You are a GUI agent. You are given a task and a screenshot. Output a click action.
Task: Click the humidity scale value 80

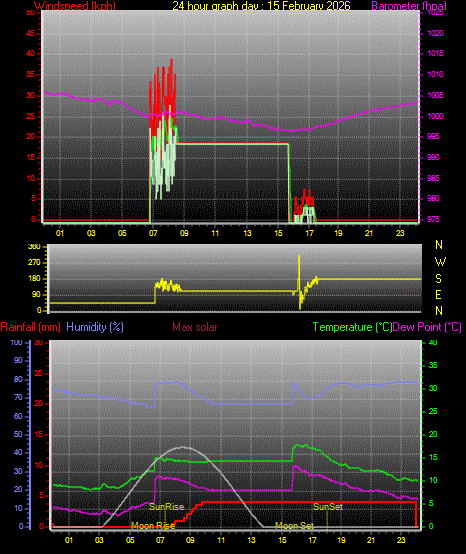(18, 379)
